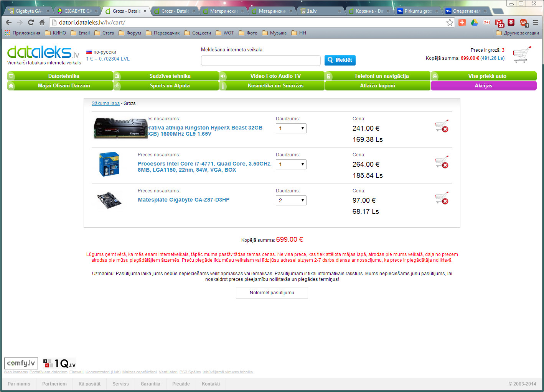
Task: Open the Garantija footer link
Action: click(150, 384)
